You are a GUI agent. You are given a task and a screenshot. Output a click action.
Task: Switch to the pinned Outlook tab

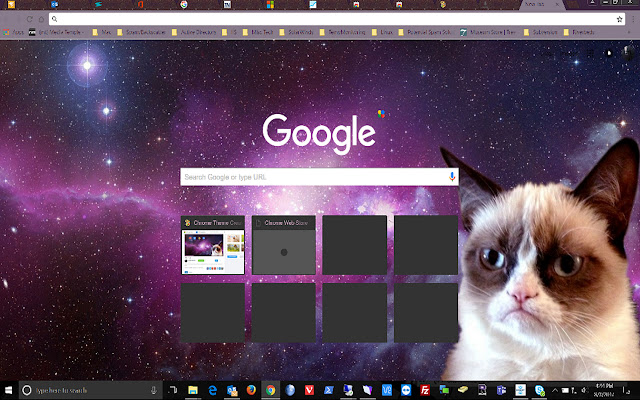tap(54, 4)
